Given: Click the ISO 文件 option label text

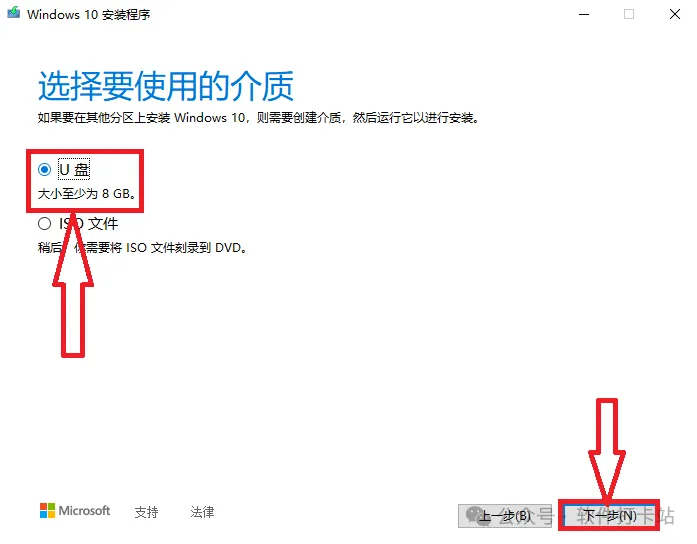Looking at the screenshot, I should point(89,224).
